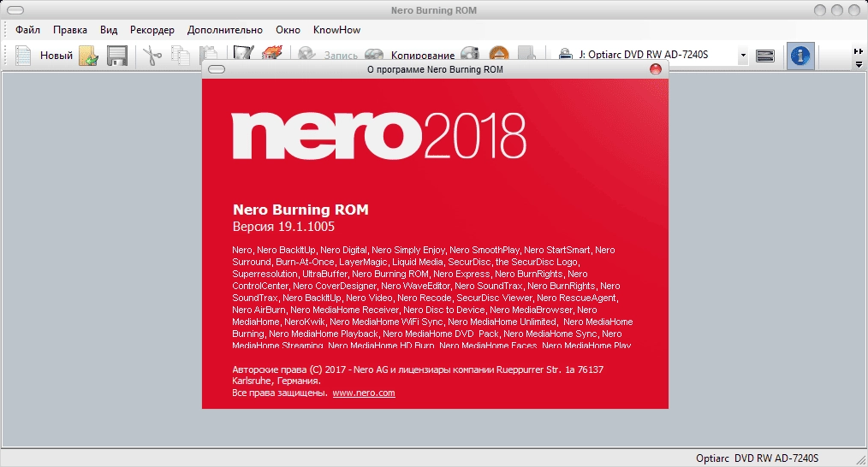Open the Рекордер menu

pos(152,30)
